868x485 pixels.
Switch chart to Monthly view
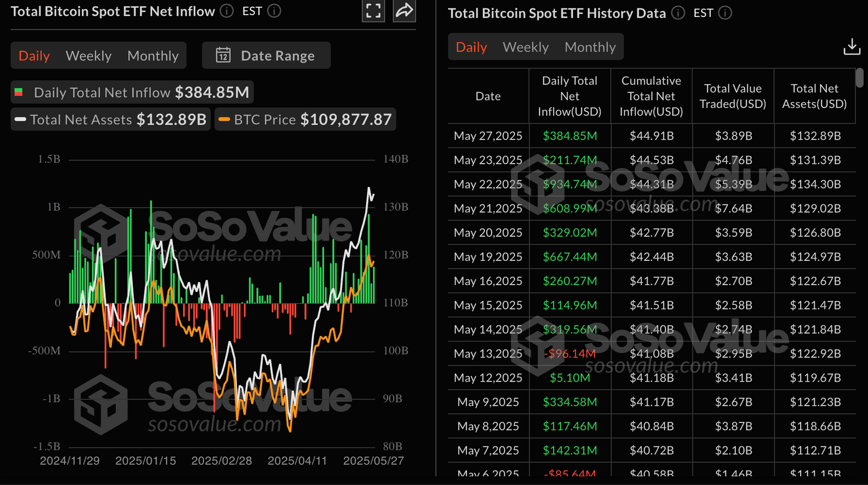(x=153, y=56)
